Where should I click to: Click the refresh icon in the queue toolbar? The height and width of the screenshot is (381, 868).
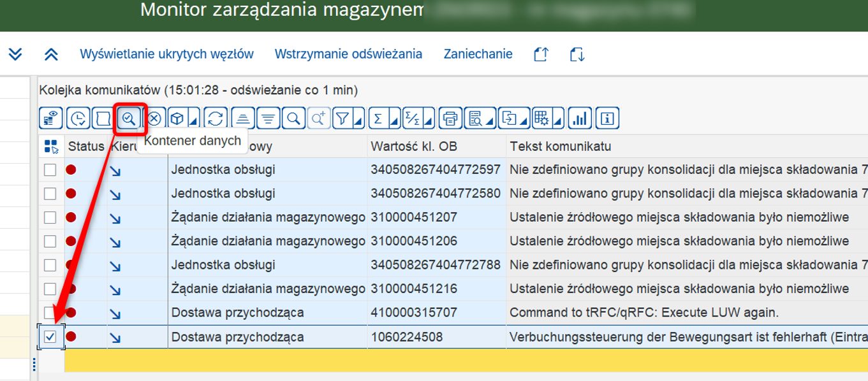point(216,119)
